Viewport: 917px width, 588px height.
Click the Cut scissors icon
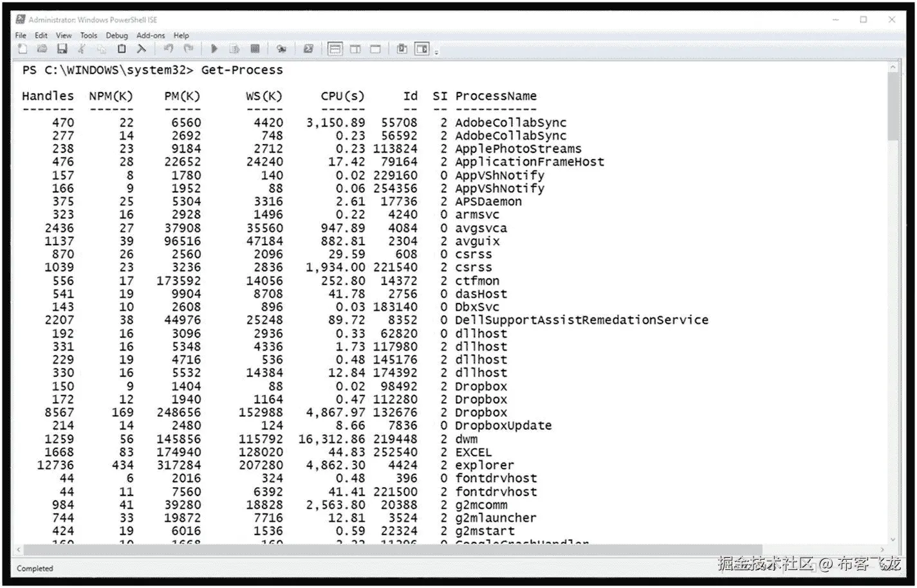click(82, 49)
